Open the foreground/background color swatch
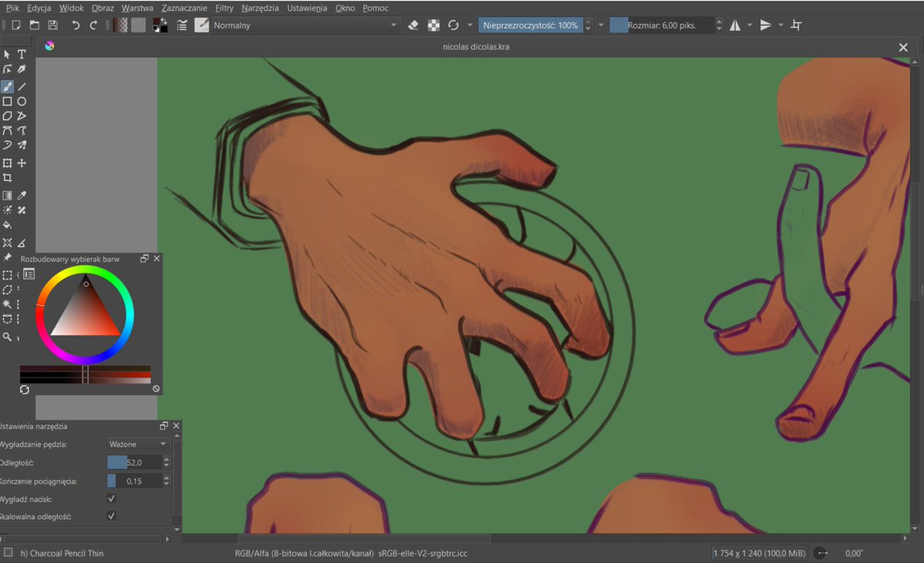The height and width of the screenshot is (563, 924). point(161,25)
